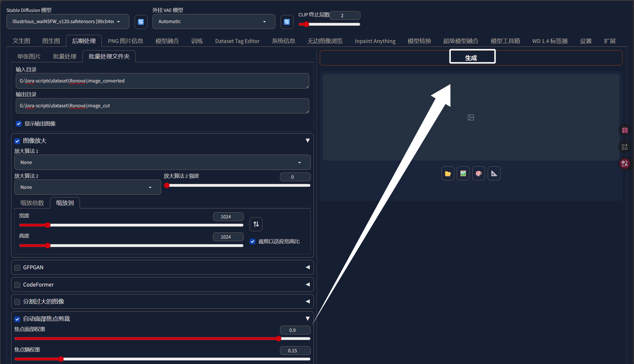Click the CLIP 终止层数 slider
This screenshot has width=634, height=364.
pos(329,24)
